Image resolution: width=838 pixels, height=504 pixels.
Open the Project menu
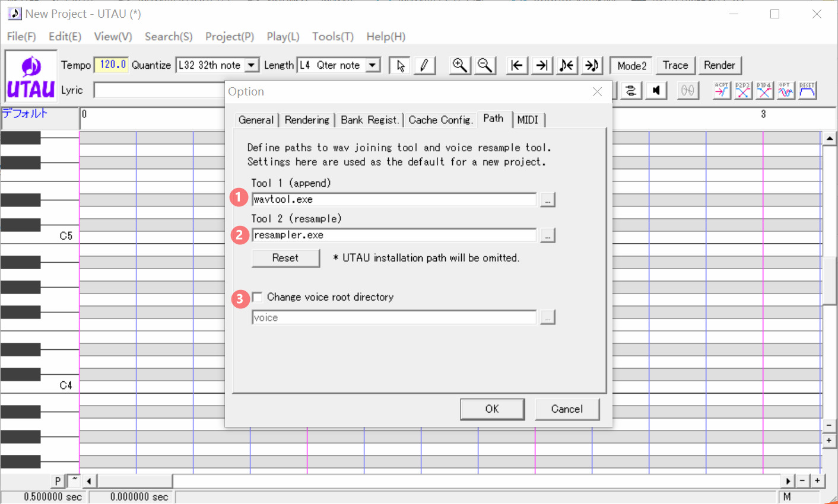(230, 37)
